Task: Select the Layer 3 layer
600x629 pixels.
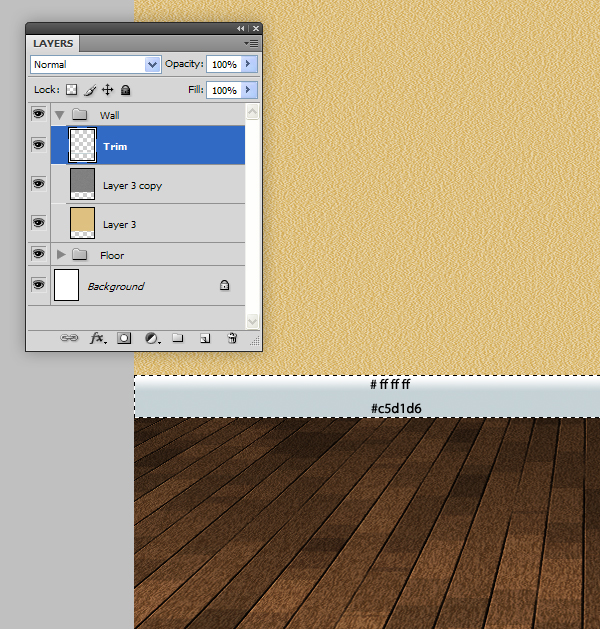Action: coord(150,224)
